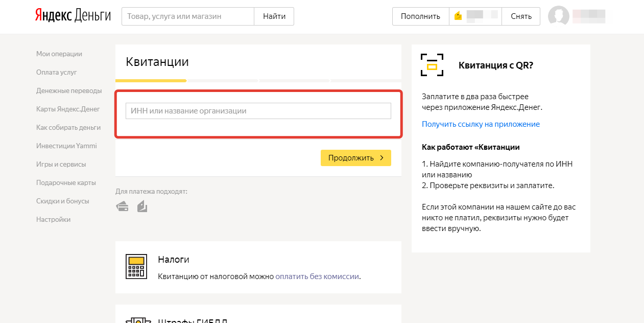
Task: Click the bank card payment icon under «Для платежа подходят»
Action: click(123, 205)
